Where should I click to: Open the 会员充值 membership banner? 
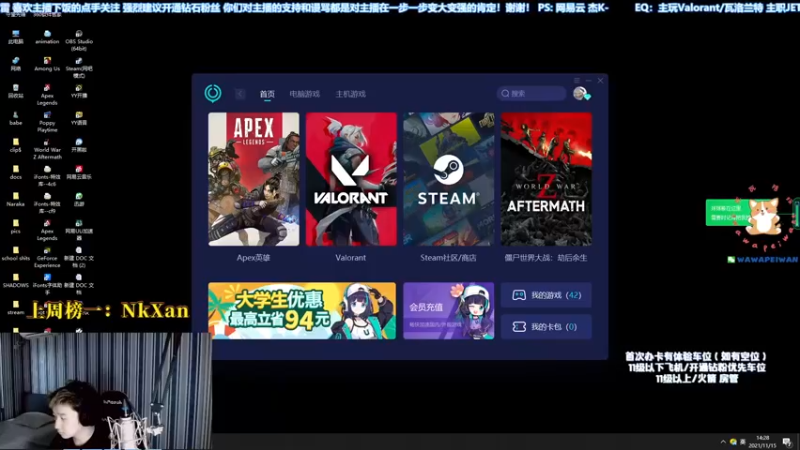click(x=448, y=311)
